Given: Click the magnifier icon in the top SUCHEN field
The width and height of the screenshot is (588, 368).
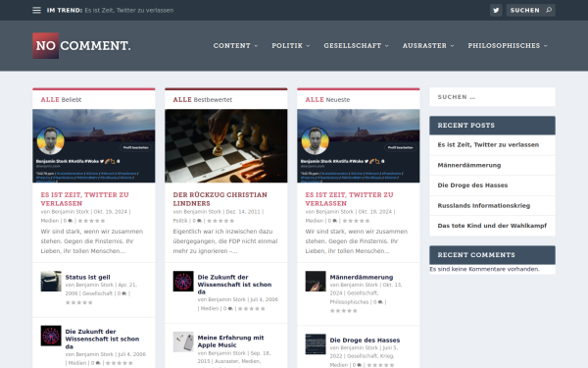Looking at the screenshot, I should tap(549, 10).
